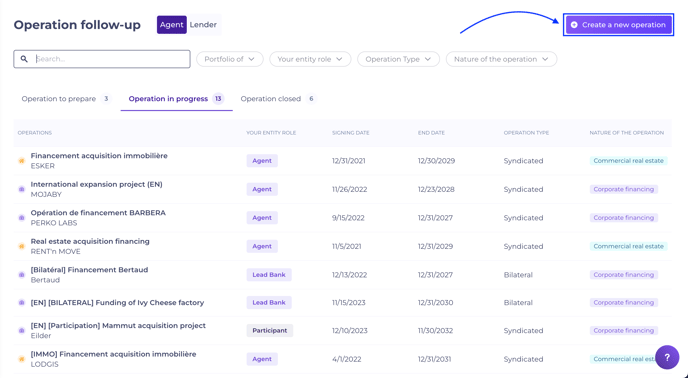Click Create a new operation button

619,25
